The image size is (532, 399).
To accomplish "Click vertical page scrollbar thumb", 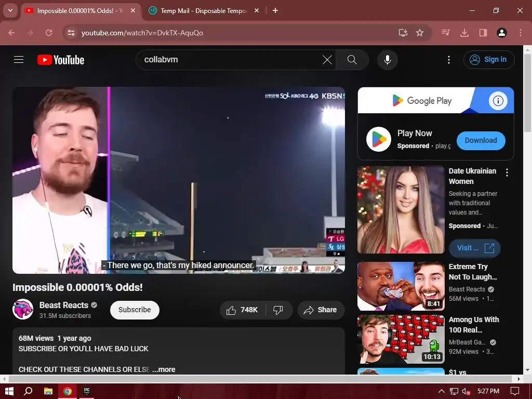I will click(527, 92).
